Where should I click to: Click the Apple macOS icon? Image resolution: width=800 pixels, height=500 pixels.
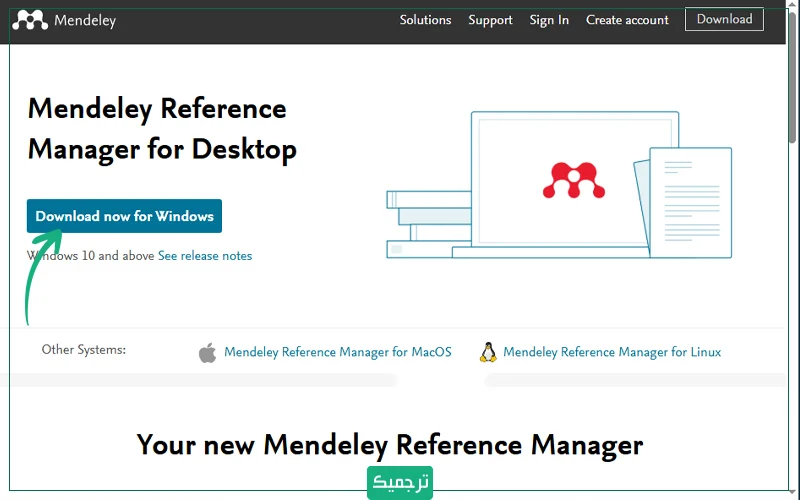(207, 352)
